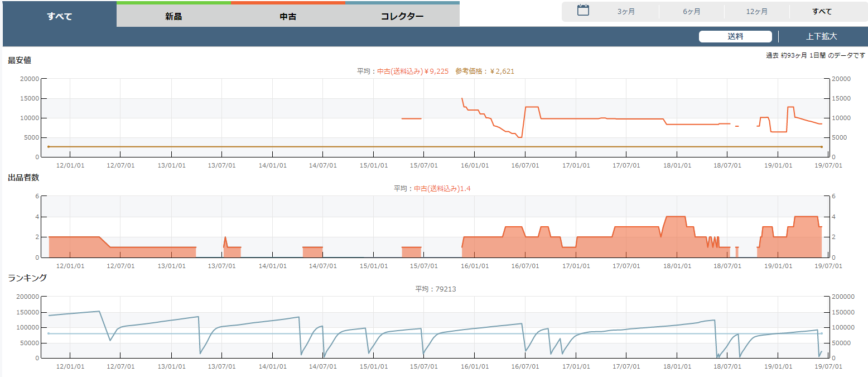Image resolution: width=868 pixels, height=377 pixels.
Task: Click left endpoint dot of reference price line
Action: pyautogui.click(x=49, y=147)
